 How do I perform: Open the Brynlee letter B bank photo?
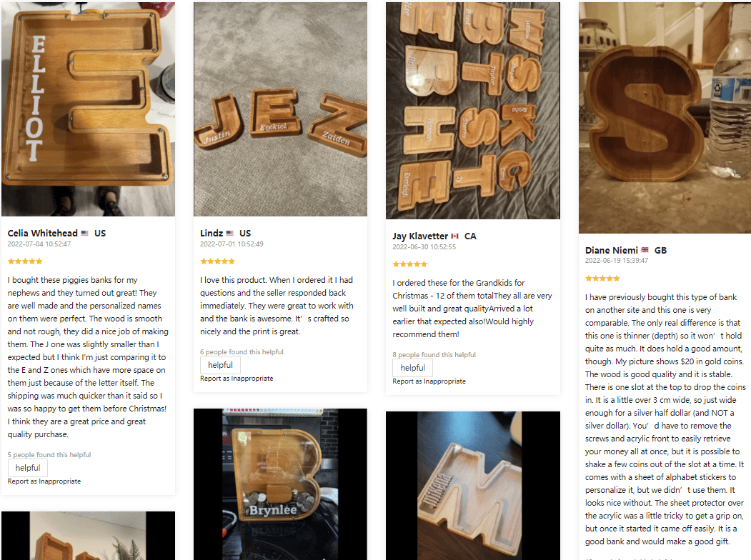click(x=280, y=484)
